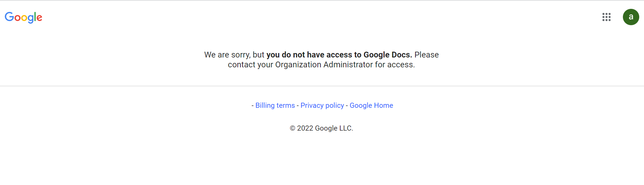Open the Google apps grid launcher
The image size is (644, 185).
(606, 17)
